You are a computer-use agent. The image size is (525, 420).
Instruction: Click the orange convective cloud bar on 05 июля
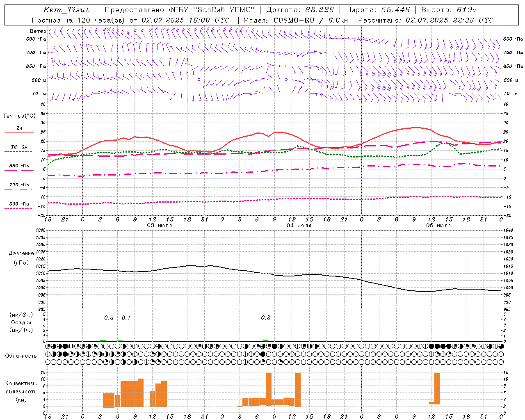coord(437,388)
